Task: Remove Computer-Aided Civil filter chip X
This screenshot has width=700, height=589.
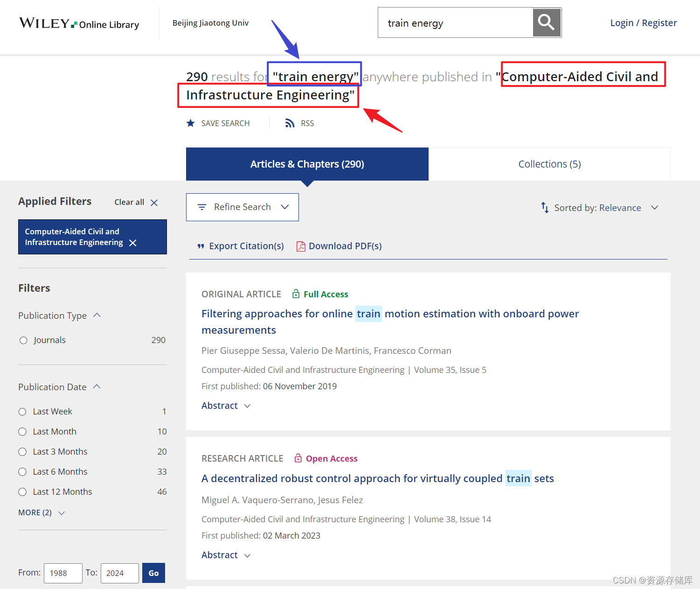Action: click(133, 243)
